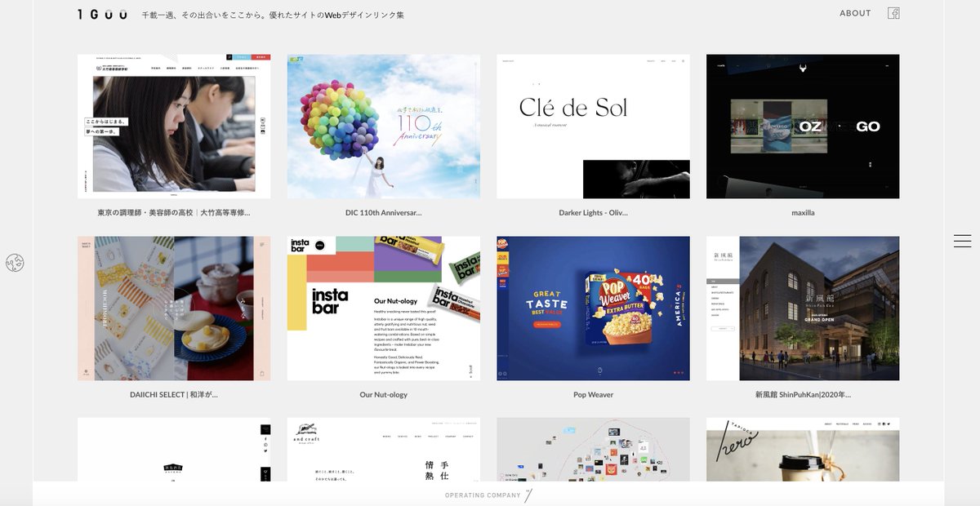Click the OPERATING COMPANY footer link
Image resolution: width=980 pixels, height=506 pixels.
click(488, 495)
